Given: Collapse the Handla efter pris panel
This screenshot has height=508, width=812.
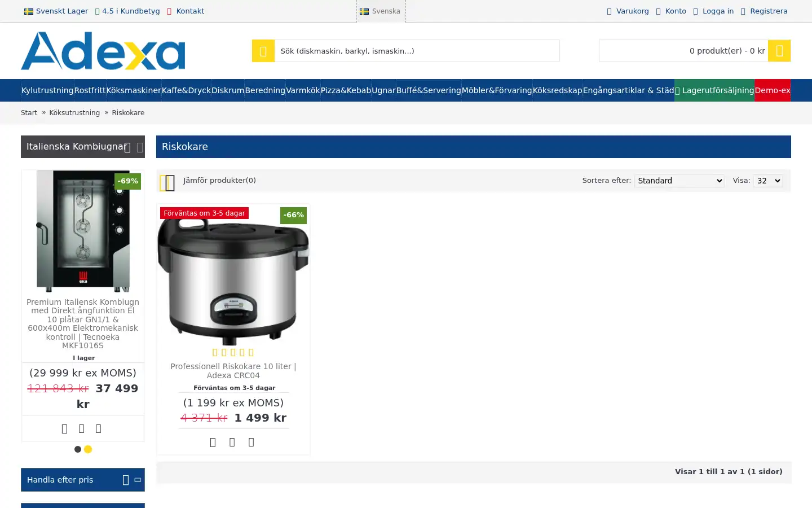Looking at the screenshot, I should pos(138,480).
